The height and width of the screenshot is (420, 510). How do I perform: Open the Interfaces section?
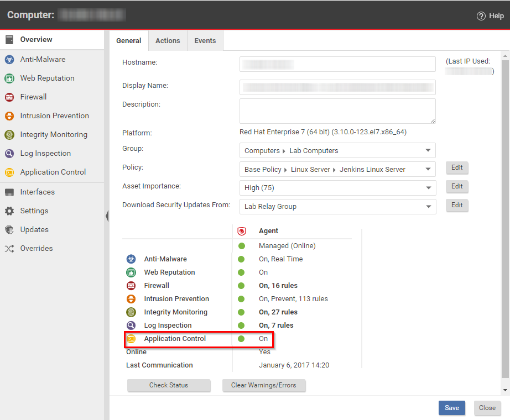[38, 192]
